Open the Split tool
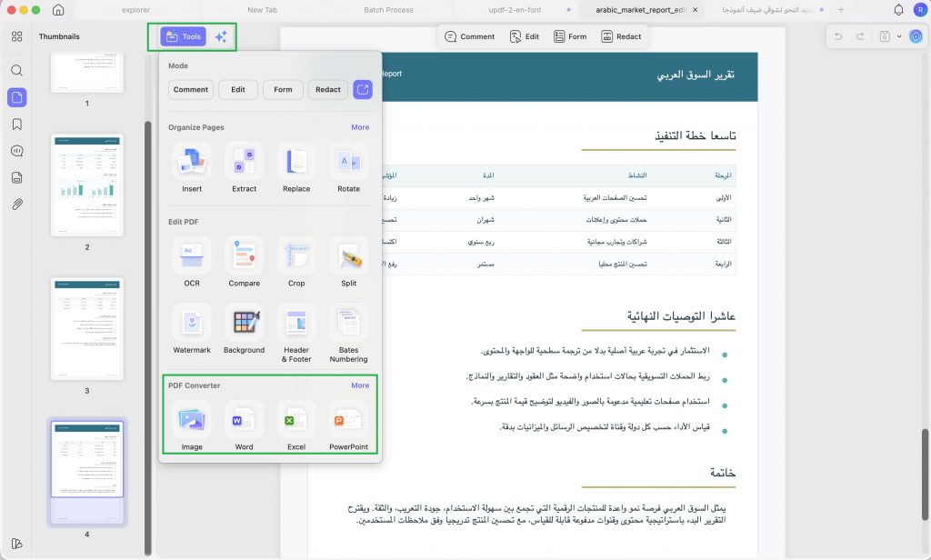The width and height of the screenshot is (931, 560). pos(348,263)
